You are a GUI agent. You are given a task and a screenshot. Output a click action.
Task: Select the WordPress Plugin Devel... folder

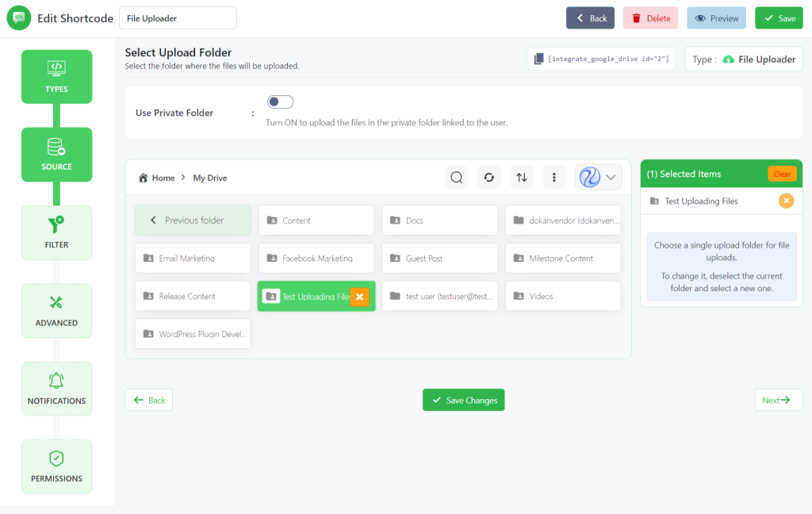[193, 334]
